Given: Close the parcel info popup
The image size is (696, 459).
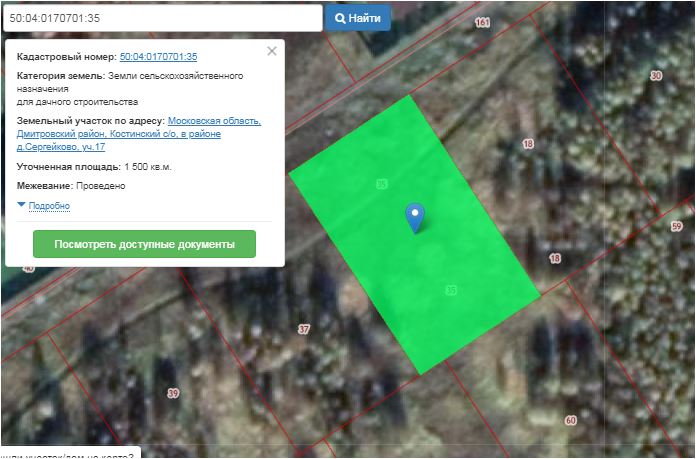Looking at the screenshot, I should click(x=272, y=51).
